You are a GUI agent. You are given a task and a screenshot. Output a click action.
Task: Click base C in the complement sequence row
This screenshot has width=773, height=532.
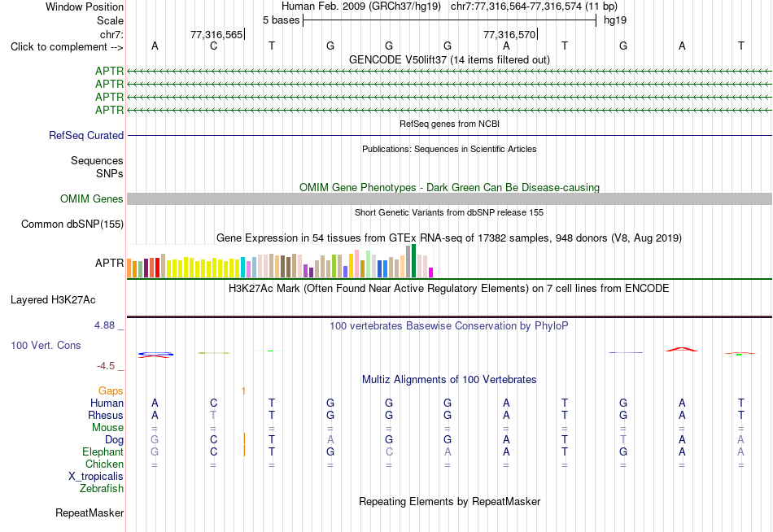pos(213,46)
